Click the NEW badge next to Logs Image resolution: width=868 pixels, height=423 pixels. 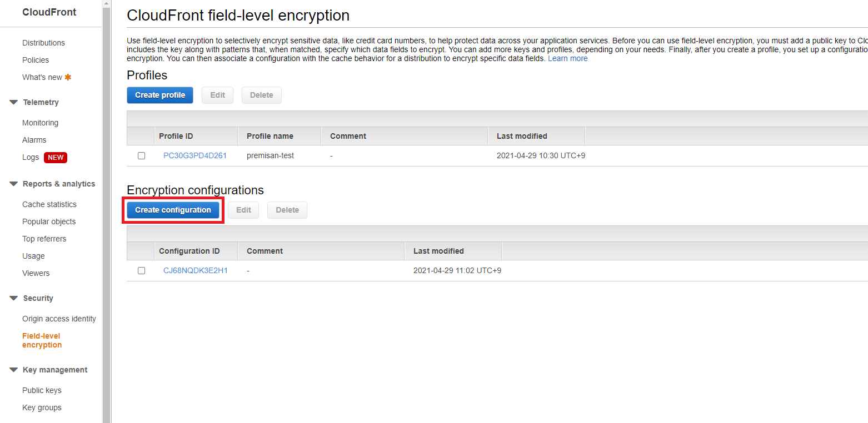point(56,158)
